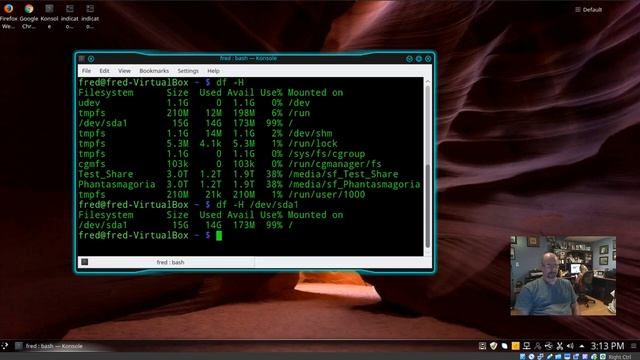Click the VirtualBox USB status icon
The height and width of the screenshot is (360, 640).
pos(549,357)
